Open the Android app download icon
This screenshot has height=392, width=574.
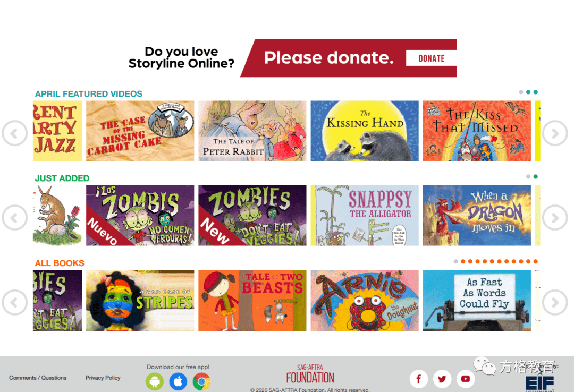(x=155, y=382)
